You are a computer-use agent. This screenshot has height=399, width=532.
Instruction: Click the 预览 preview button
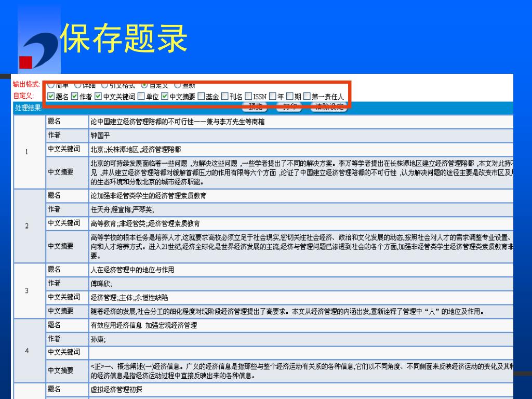coord(255,107)
